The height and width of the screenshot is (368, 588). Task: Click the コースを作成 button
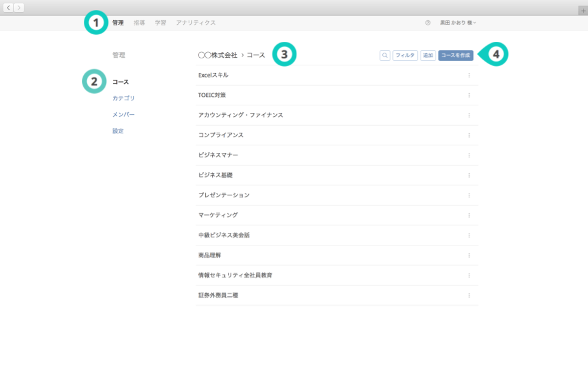coord(455,55)
